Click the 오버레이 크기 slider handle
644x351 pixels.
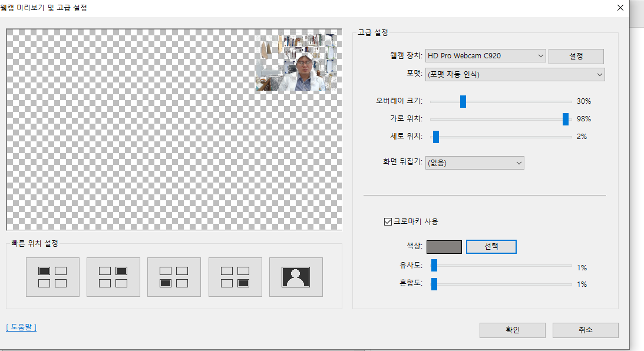(x=463, y=101)
